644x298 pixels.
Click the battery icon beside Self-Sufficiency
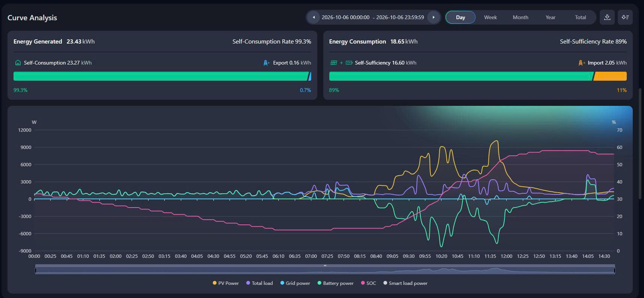[x=349, y=63]
